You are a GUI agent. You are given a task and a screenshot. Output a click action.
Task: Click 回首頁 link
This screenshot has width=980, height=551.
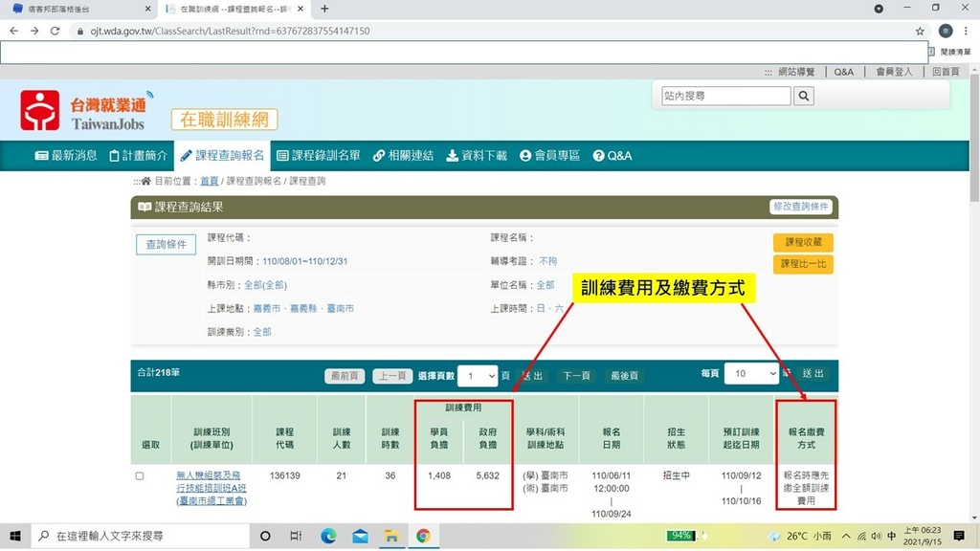click(946, 72)
